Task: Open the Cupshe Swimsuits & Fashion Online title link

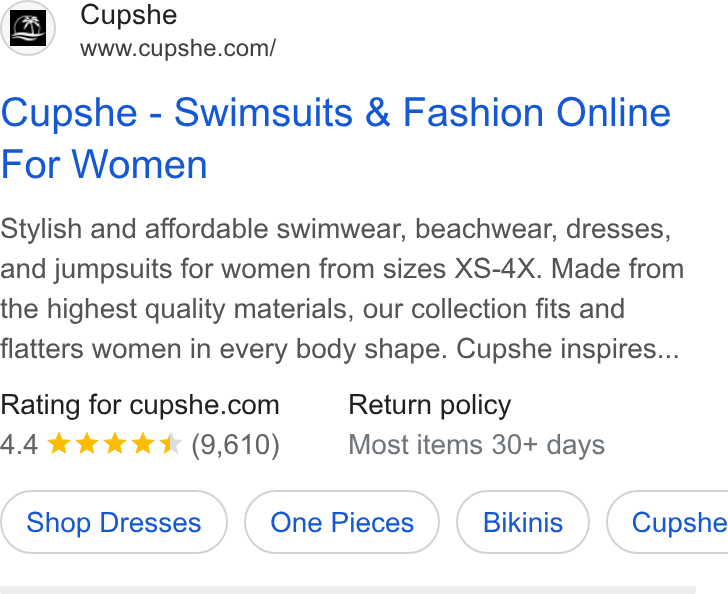Action: tap(336, 138)
